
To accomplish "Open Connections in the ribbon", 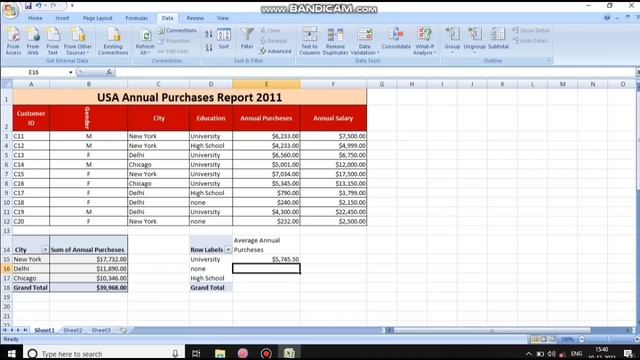I will (178, 31).
